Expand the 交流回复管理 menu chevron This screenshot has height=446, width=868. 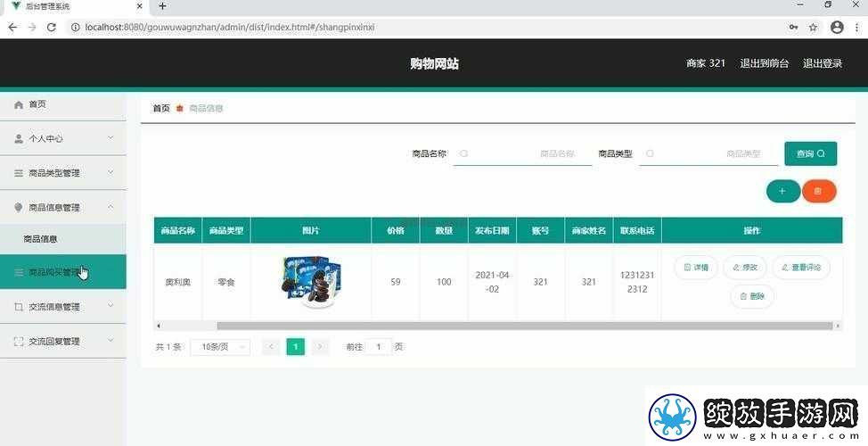[x=111, y=341]
